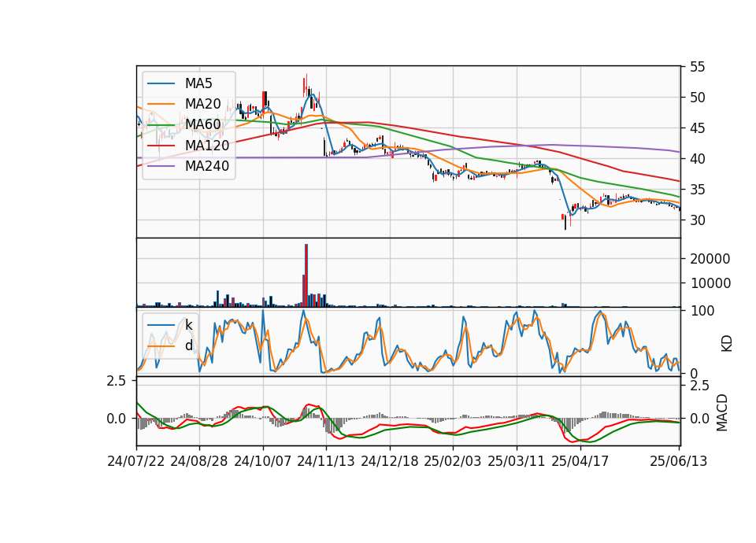Screen dimensions: 756x543
Task: Click the 24/08/28 date axis label
Action: coord(199,461)
